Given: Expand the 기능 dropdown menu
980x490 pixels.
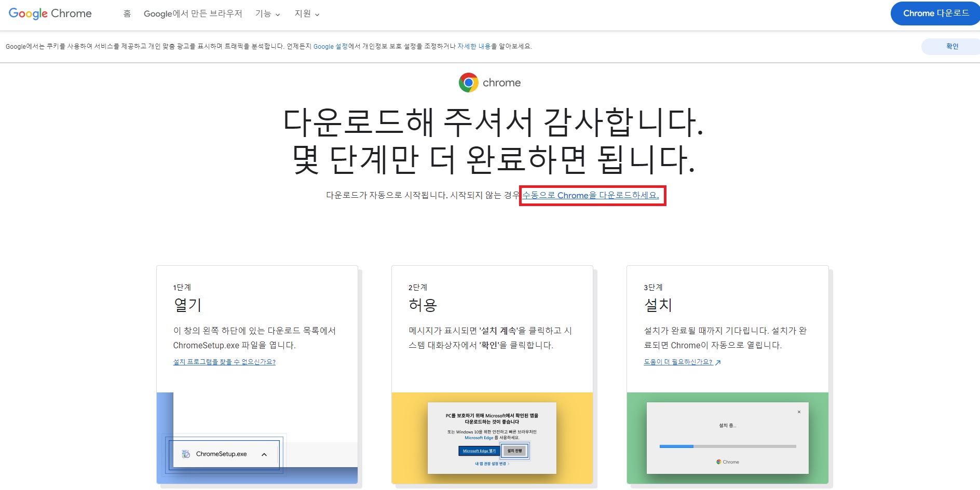Looking at the screenshot, I should [267, 13].
